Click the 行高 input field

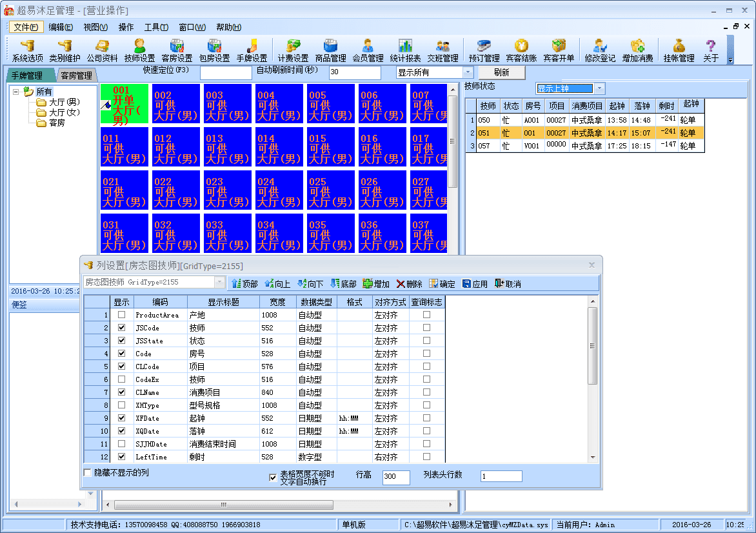tap(395, 477)
